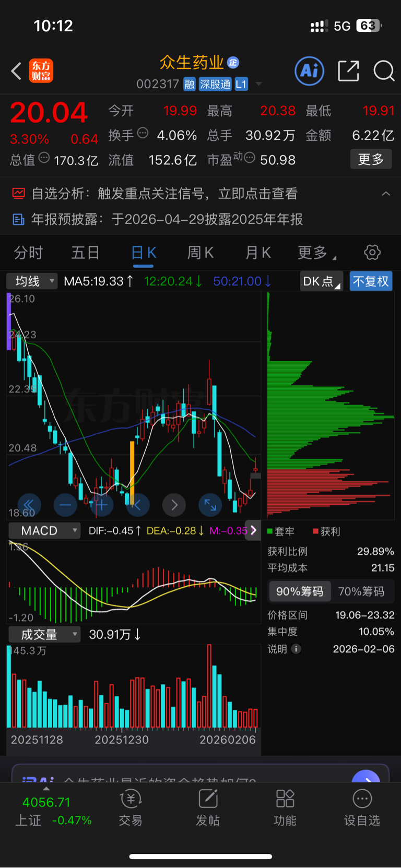The height and width of the screenshot is (868, 401).
Task: Open 更多 quote details button
Action: click(x=371, y=159)
